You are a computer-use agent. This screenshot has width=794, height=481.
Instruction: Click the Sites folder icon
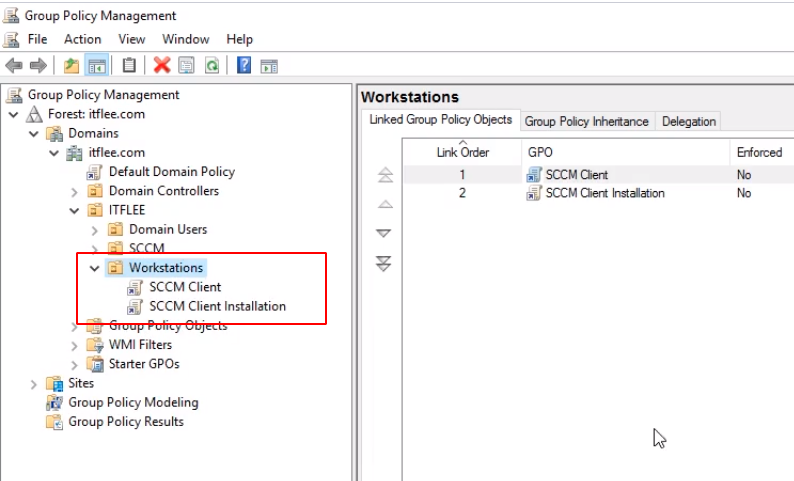click(x=54, y=383)
